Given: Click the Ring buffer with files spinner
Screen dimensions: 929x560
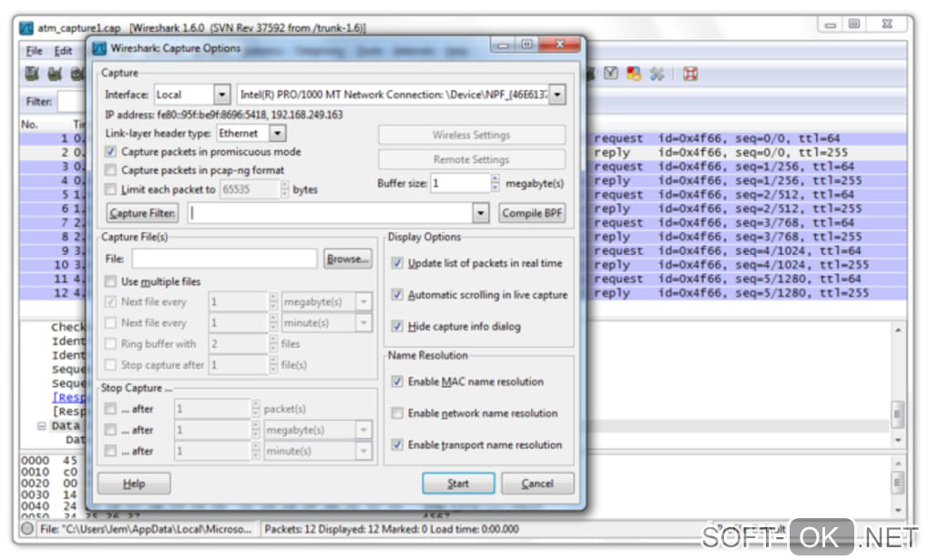Looking at the screenshot, I should (x=273, y=343).
